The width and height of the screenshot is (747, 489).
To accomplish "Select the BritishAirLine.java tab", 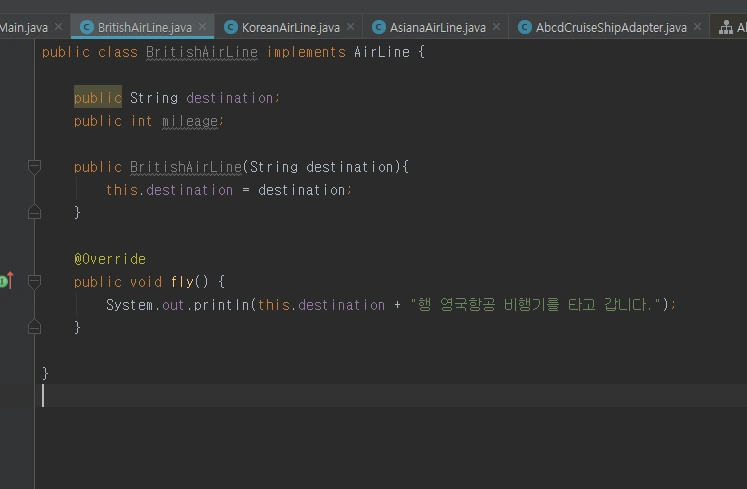I will 145,28.
